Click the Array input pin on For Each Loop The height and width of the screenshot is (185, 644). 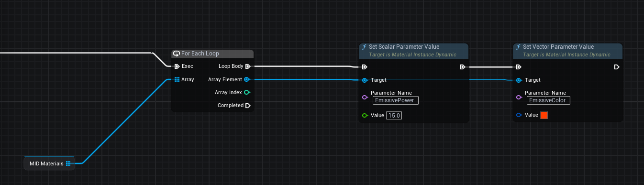pyautogui.click(x=177, y=79)
